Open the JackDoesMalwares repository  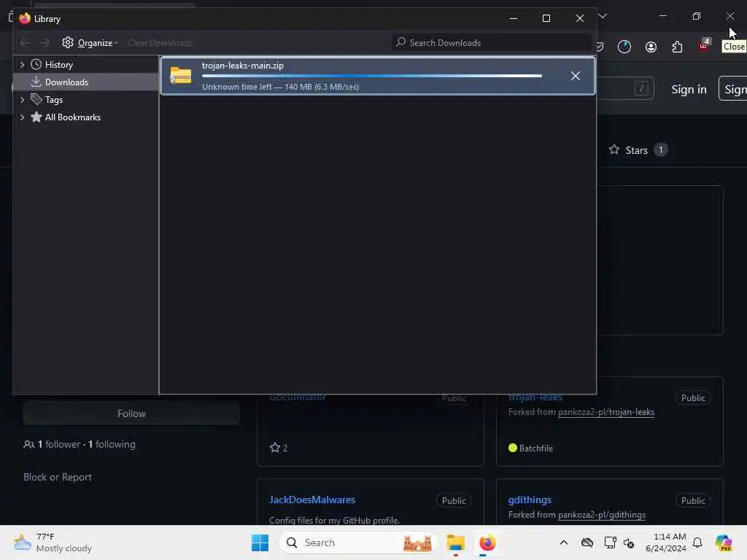point(312,499)
